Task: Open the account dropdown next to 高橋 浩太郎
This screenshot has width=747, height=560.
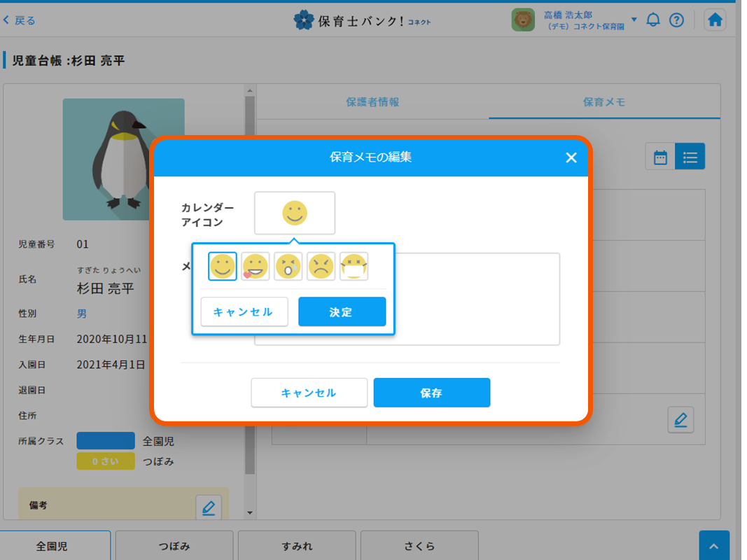Action: (x=634, y=20)
